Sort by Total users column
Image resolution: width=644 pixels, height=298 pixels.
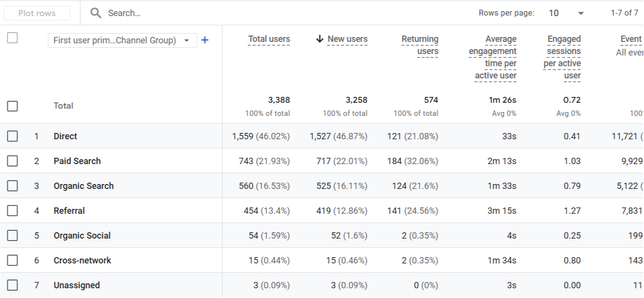pos(269,39)
